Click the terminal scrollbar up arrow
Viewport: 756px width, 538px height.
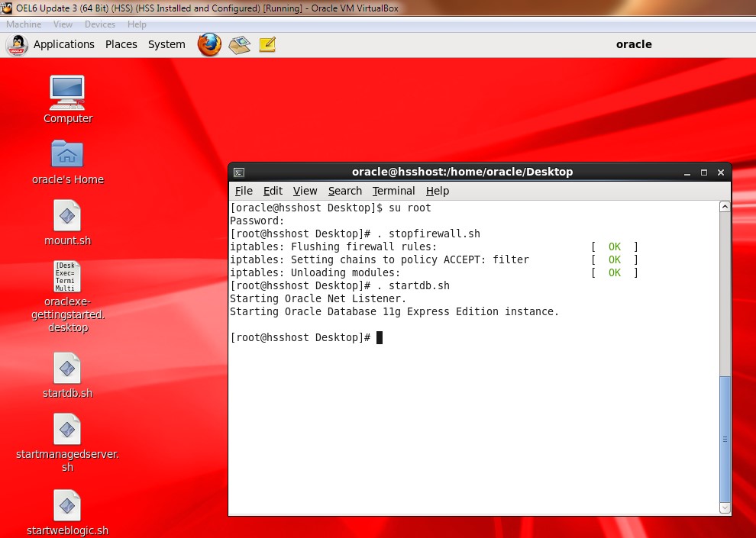[725, 207]
